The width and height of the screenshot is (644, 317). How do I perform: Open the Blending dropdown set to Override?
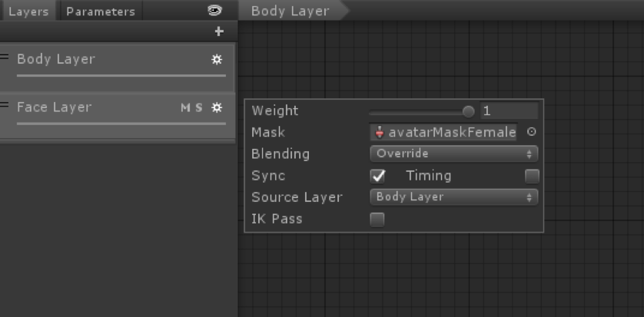point(453,154)
